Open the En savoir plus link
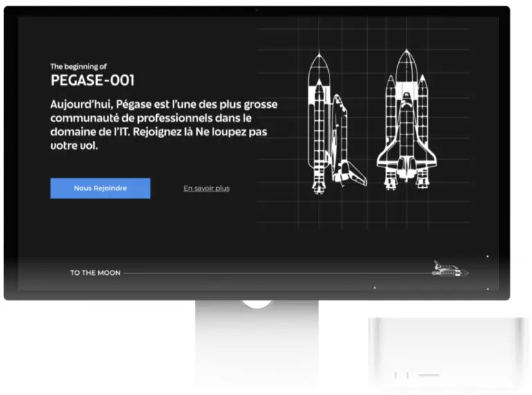 [x=207, y=188]
